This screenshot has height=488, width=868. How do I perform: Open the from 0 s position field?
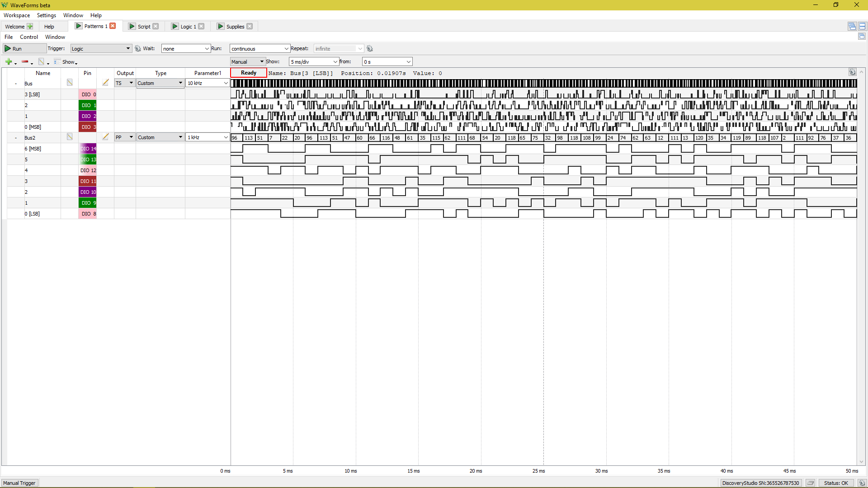tap(387, 62)
